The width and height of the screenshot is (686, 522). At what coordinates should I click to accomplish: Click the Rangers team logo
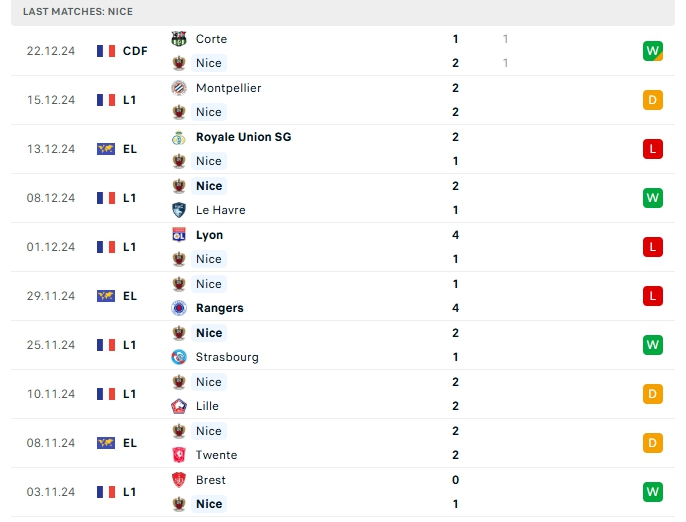click(180, 308)
